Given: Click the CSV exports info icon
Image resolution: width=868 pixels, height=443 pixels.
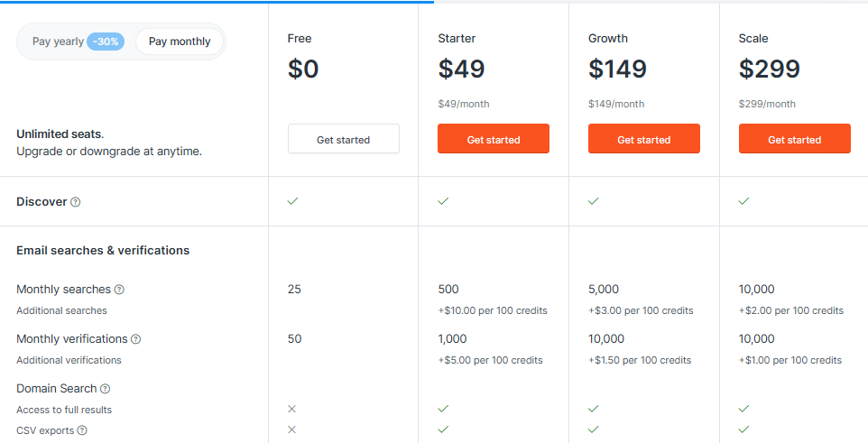Looking at the screenshot, I should click(x=82, y=430).
